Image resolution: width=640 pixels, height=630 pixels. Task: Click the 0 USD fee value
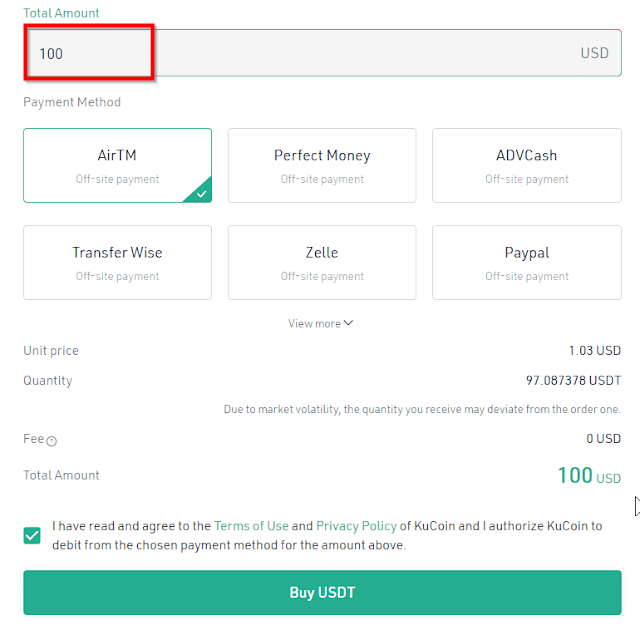pyautogui.click(x=603, y=439)
